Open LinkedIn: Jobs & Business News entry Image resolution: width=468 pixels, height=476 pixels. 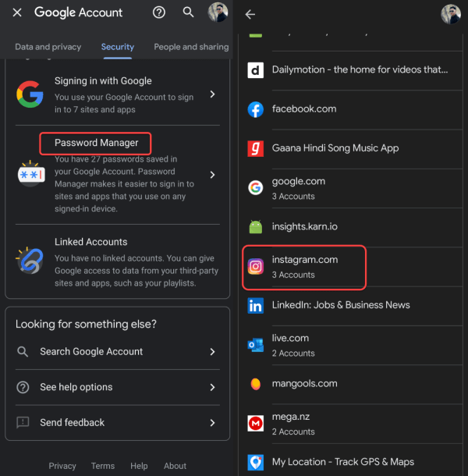click(x=352, y=306)
